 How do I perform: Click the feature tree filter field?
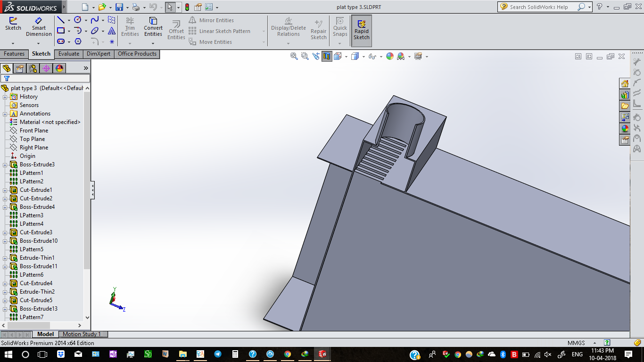tap(45, 79)
